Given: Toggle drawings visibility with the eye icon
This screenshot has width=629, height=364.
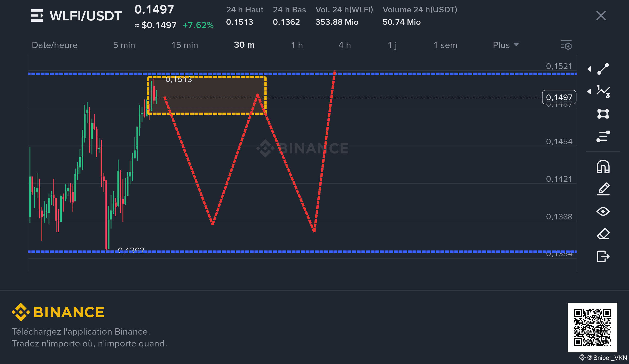Looking at the screenshot, I should [603, 211].
